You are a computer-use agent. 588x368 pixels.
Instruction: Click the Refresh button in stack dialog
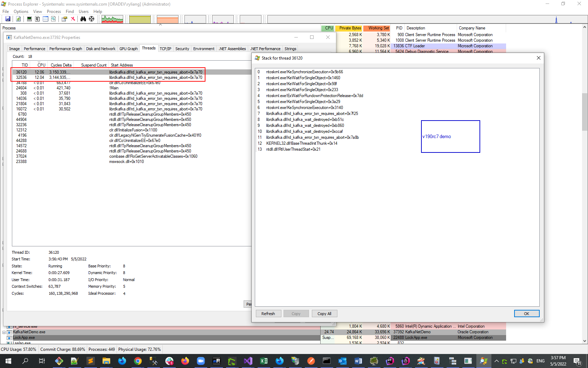[x=268, y=314]
